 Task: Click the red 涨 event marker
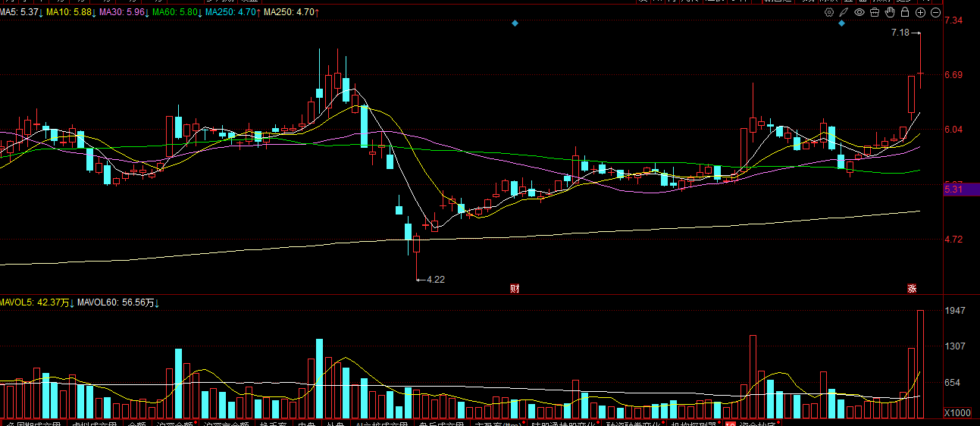pyautogui.click(x=912, y=288)
